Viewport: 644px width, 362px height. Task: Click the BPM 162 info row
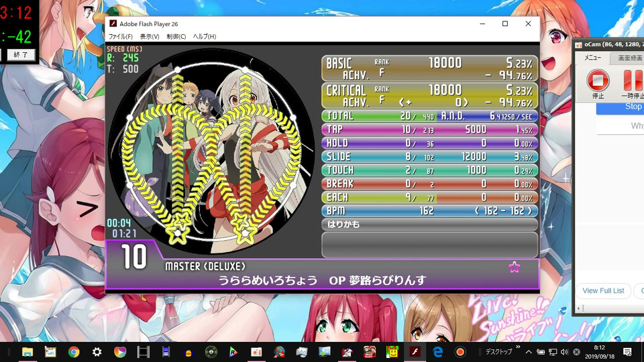[x=429, y=211]
